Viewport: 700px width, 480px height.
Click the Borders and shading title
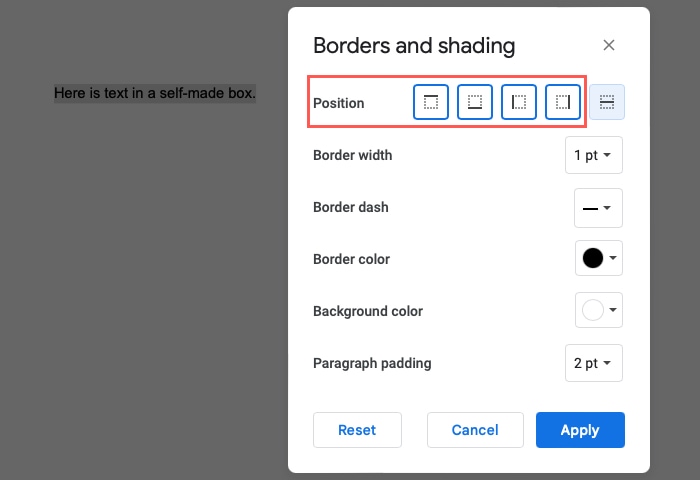[x=414, y=46]
